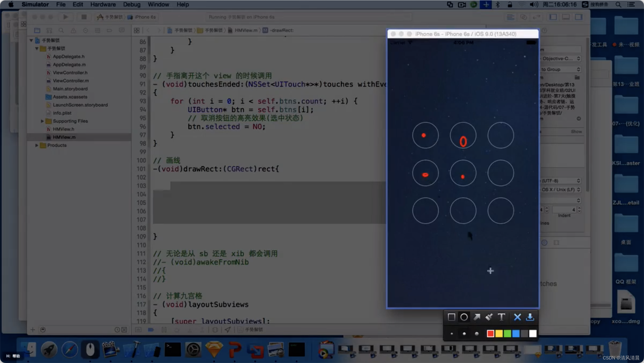Open the Debug navigator icon

[x=97, y=30]
